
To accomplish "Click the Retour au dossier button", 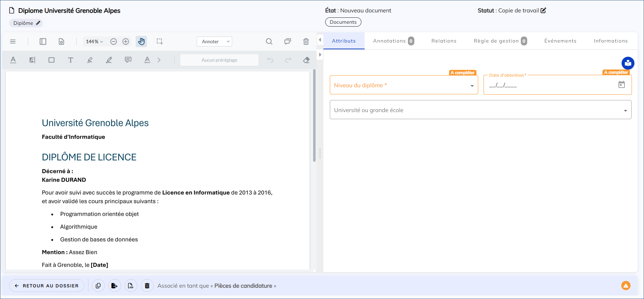I will pyautogui.click(x=47, y=286).
